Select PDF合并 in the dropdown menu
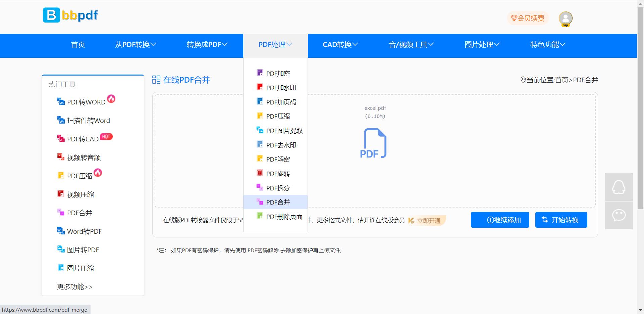This screenshot has height=314, width=644. pyautogui.click(x=275, y=202)
